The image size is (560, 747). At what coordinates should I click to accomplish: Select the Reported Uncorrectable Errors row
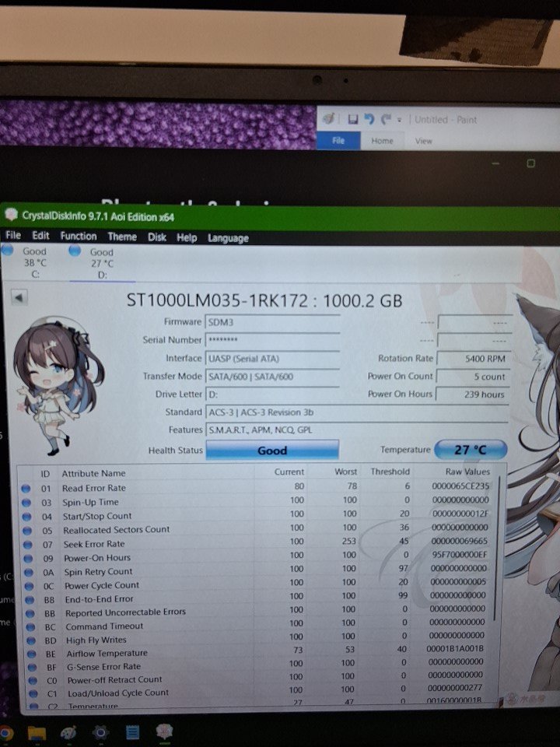pos(260,611)
